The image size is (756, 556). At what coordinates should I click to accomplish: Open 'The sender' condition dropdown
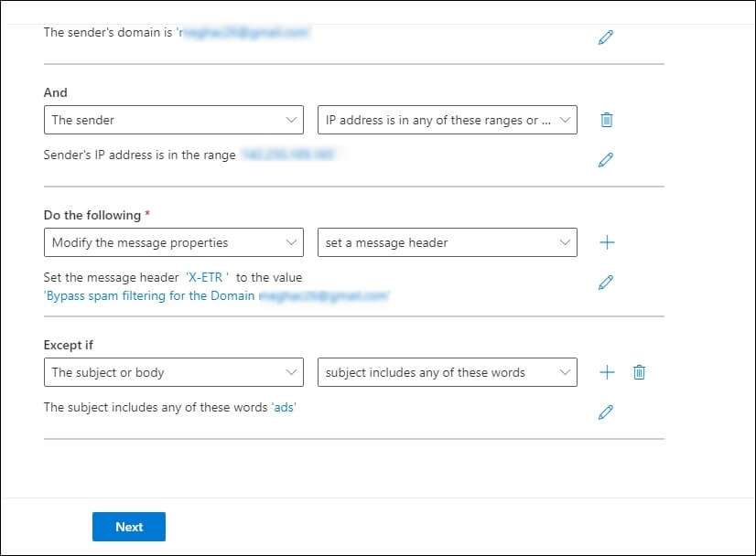pyautogui.click(x=174, y=120)
